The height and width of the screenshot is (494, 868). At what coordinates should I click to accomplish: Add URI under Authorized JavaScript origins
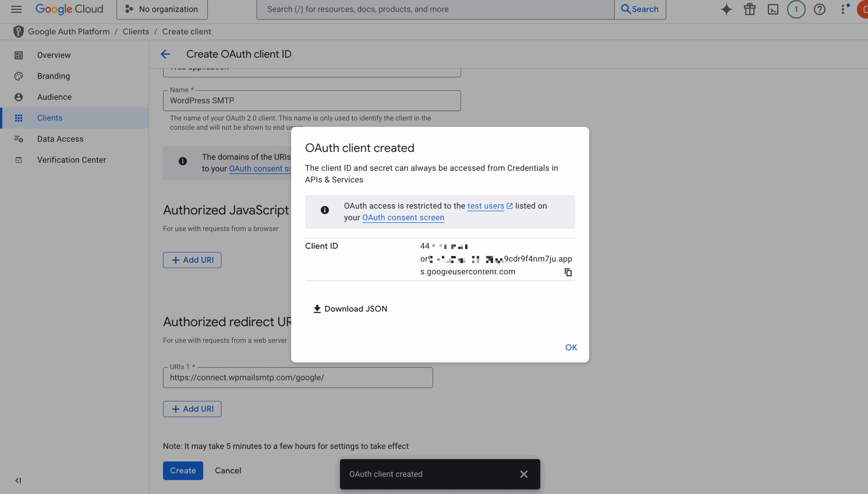tap(192, 260)
